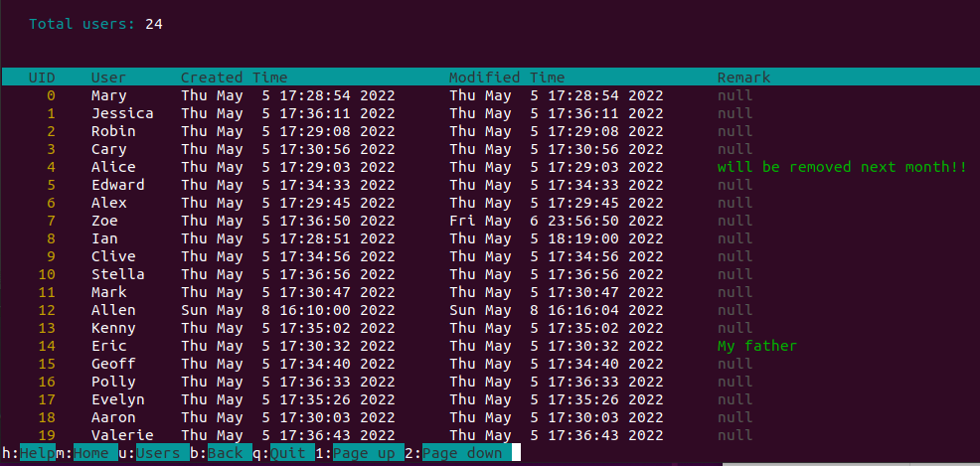The height and width of the screenshot is (466, 980).
Task: Select the user name Clive
Action: coord(113,256)
